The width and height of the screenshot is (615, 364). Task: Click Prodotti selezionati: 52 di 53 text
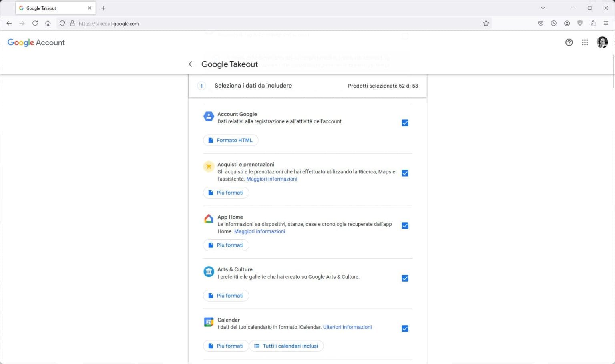[383, 86]
